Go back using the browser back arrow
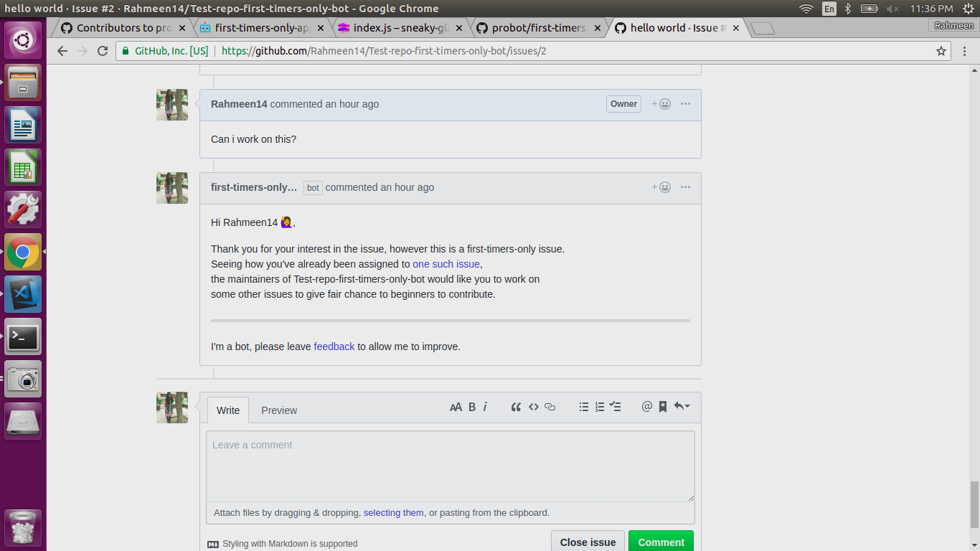Viewport: 980px width, 551px height. pos(62,51)
